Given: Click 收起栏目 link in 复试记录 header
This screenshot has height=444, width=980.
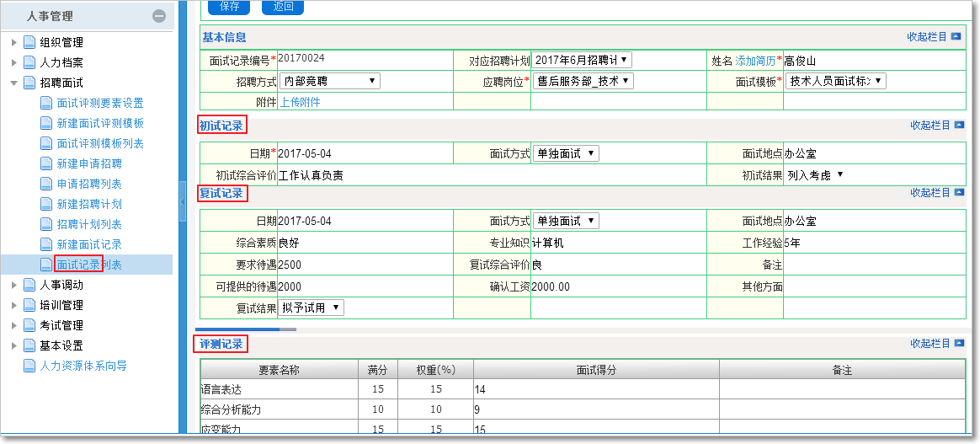Looking at the screenshot, I should pos(930,193).
